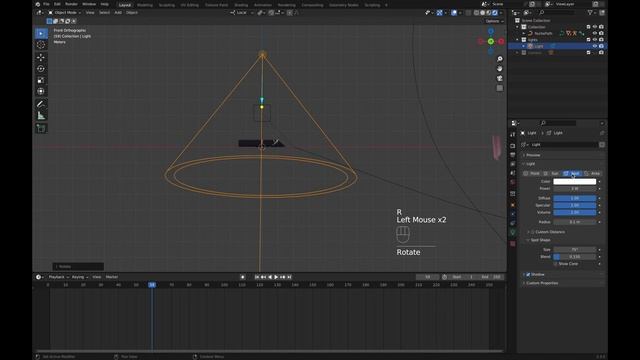Image resolution: width=640 pixels, height=360 pixels.
Task: Select the Measure tool
Action: point(41,116)
